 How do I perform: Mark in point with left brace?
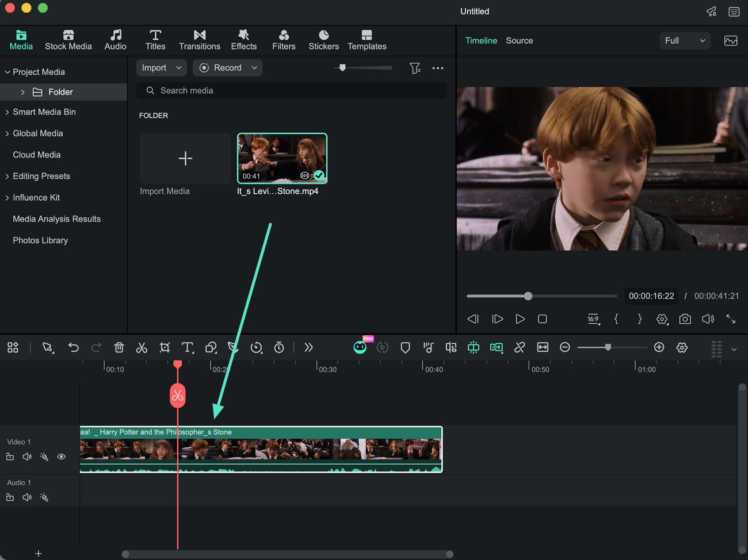616,319
